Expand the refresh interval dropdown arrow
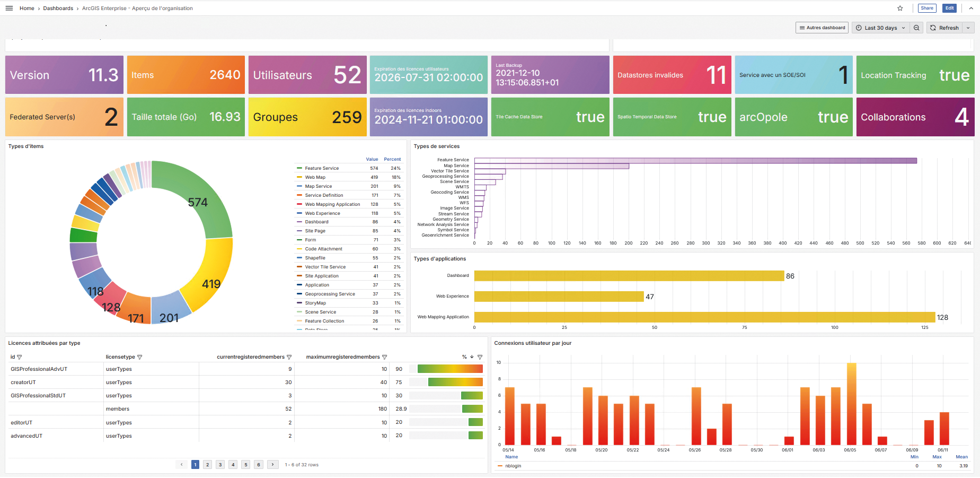Image resolution: width=980 pixels, height=478 pixels. (968, 28)
